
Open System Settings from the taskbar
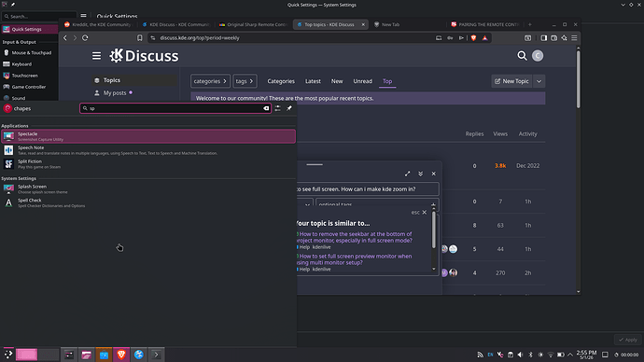pyautogui.click(x=69, y=355)
